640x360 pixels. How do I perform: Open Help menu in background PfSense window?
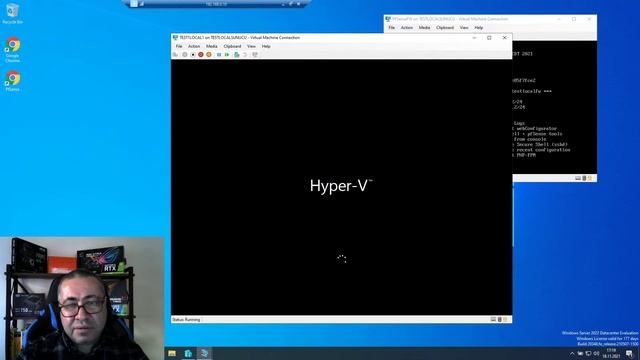479,28
